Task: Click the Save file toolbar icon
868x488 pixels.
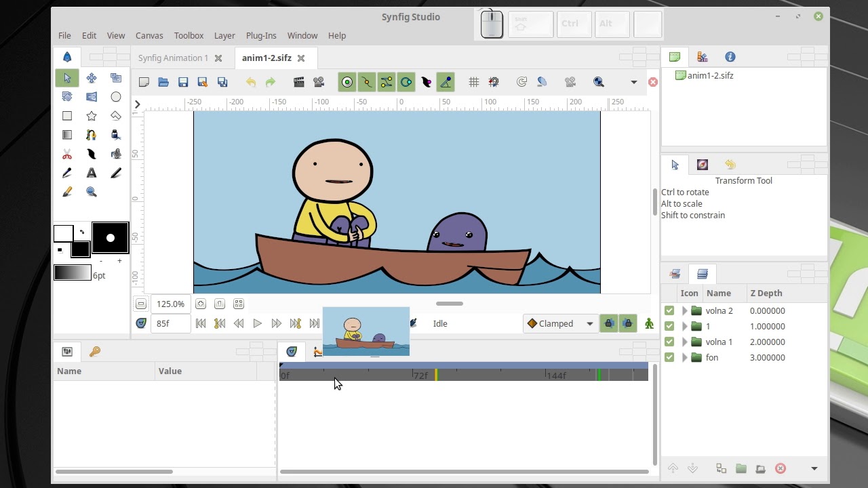Action: click(183, 82)
